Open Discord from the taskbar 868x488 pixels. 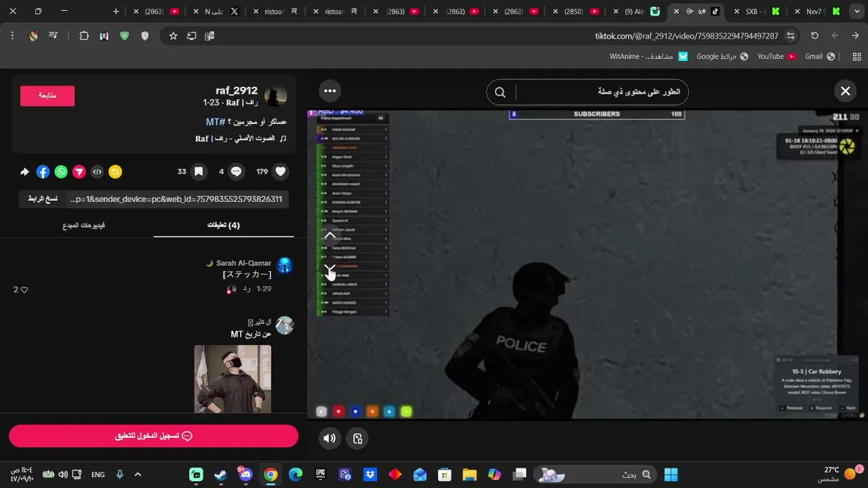tap(245, 474)
